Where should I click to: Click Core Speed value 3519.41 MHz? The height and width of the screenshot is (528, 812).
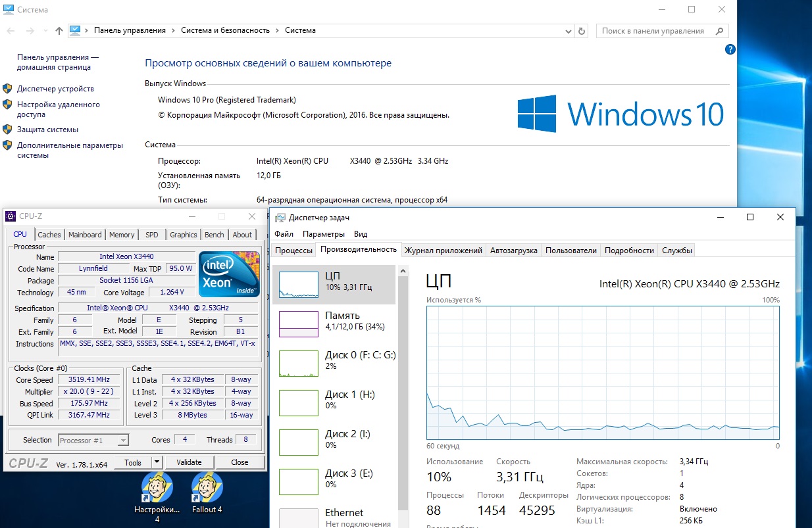pos(89,380)
